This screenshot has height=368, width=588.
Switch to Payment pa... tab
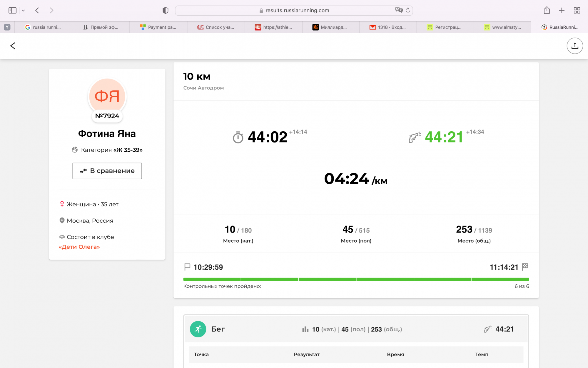tap(158, 27)
